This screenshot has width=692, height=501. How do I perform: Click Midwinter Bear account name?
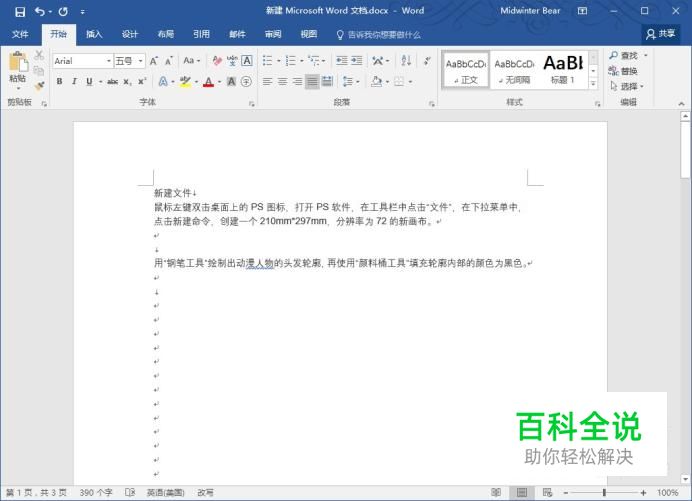[530, 11]
